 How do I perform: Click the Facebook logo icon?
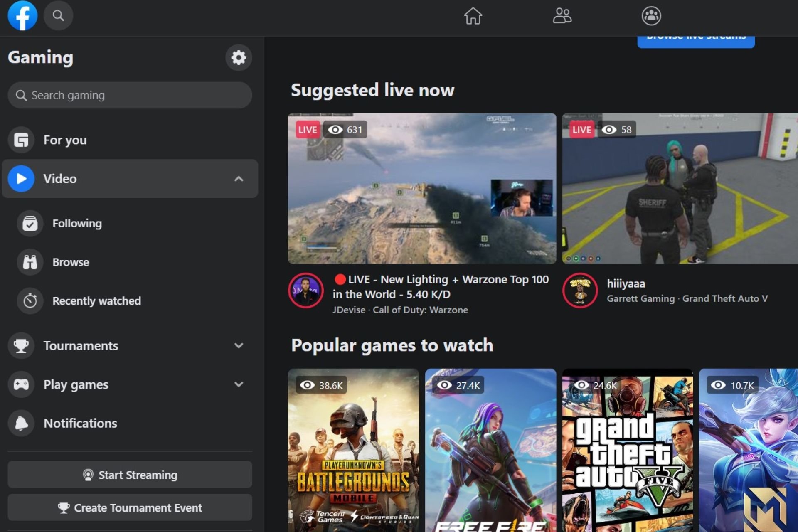[22, 15]
